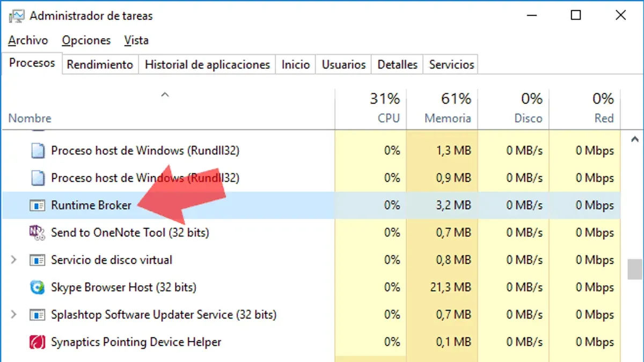Select Servicio de disco virtual row name
644x362 pixels.
tap(112, 260)
